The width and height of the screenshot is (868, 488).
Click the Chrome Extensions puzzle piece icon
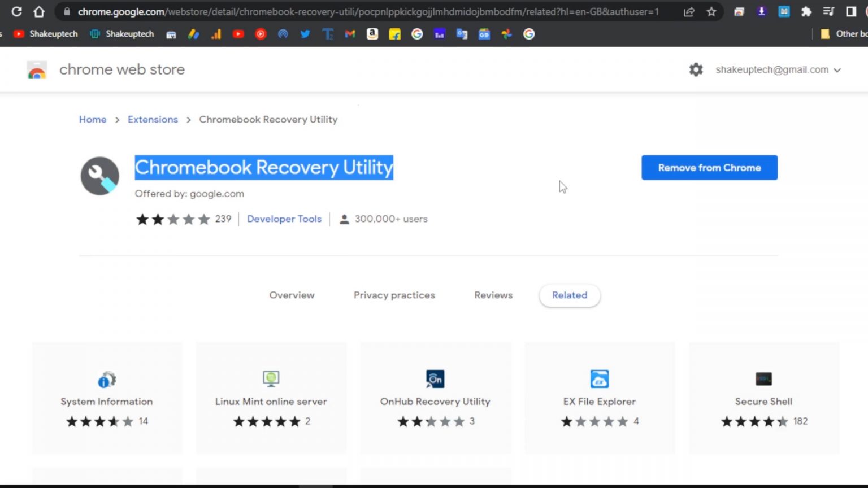pyautogui.click(x=806, y=11)
